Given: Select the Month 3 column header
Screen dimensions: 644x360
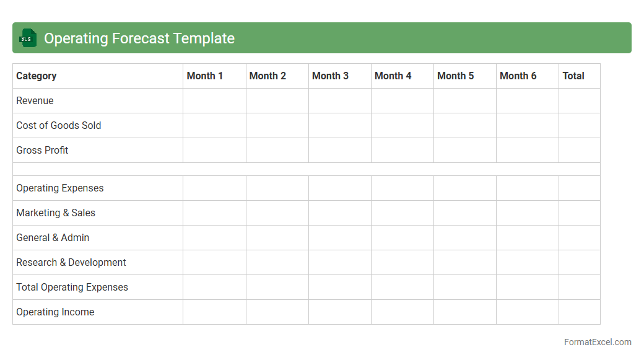Looking at the screenshot, I should click(330, 76).
